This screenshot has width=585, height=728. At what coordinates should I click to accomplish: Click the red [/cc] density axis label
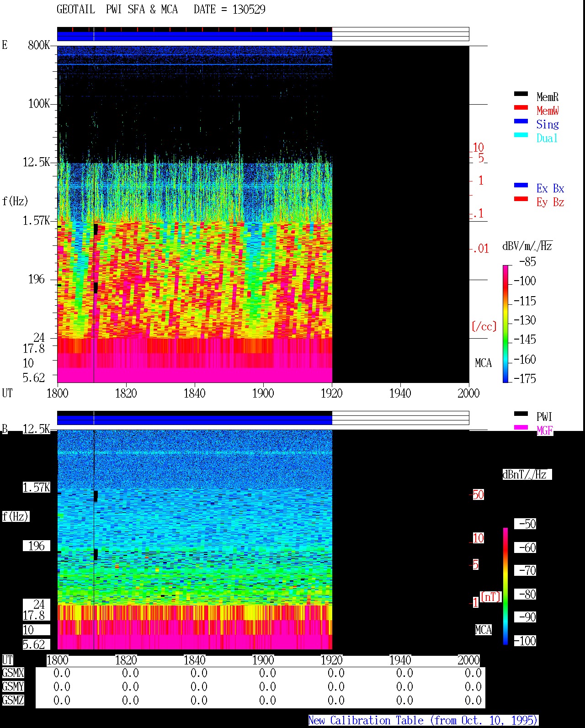coord(484,326)
